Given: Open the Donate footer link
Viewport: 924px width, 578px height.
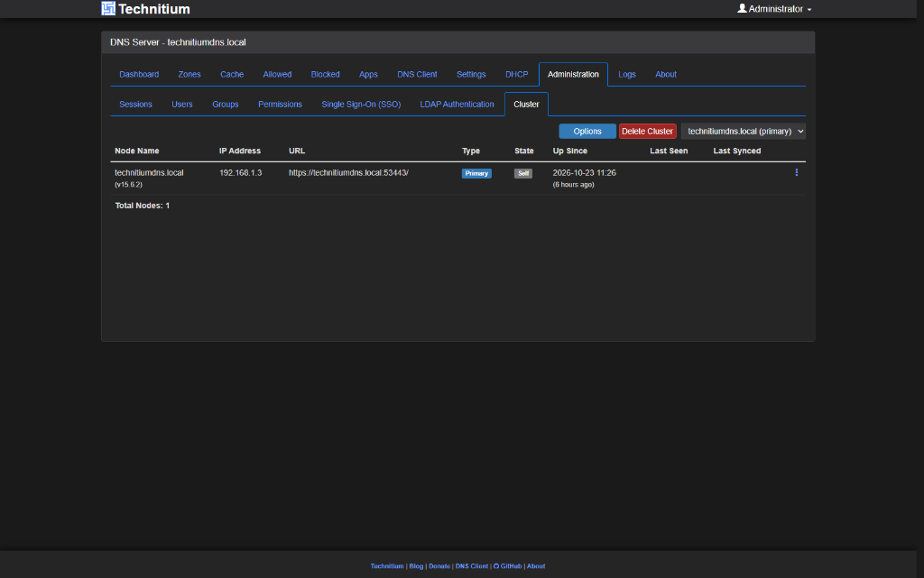Looking at the screenshot, I should coord(439,566).
